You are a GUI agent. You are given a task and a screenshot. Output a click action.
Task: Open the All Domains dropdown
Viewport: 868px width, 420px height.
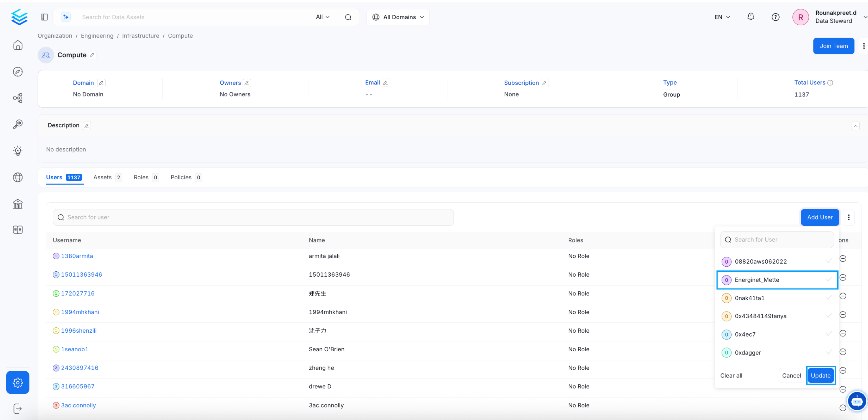coord(398,17)
